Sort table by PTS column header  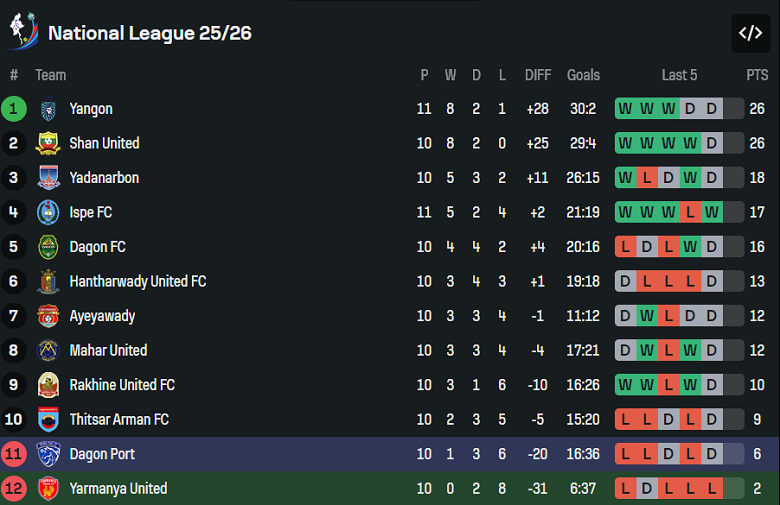(757, 75)
